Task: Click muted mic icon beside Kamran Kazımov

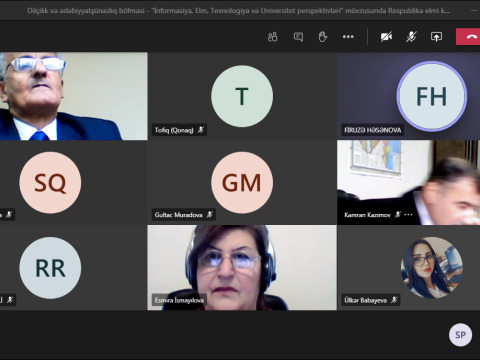Action: (x=398, y=215)
